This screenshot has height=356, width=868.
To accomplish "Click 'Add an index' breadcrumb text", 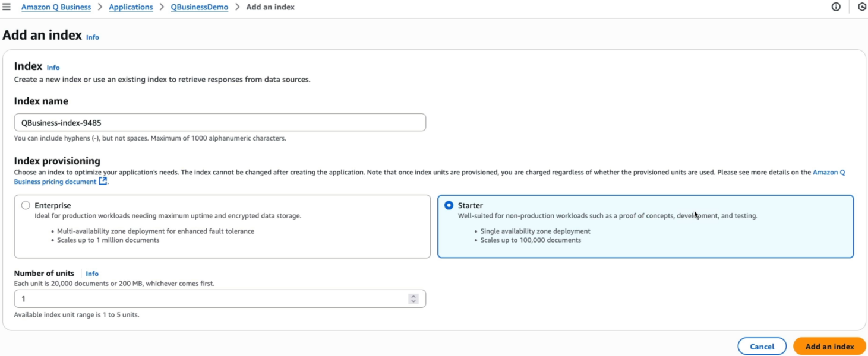I will [x=270, y=7].
